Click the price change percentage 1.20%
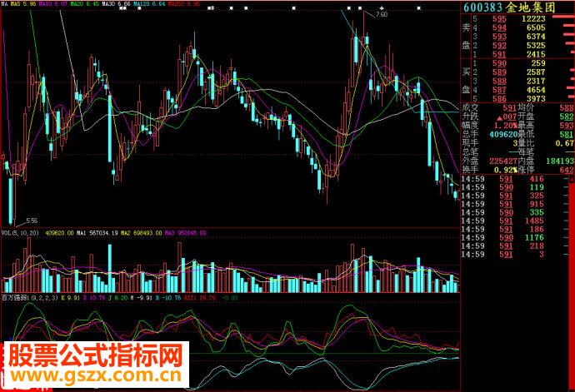575x392 pixels. tap(506, 126)
